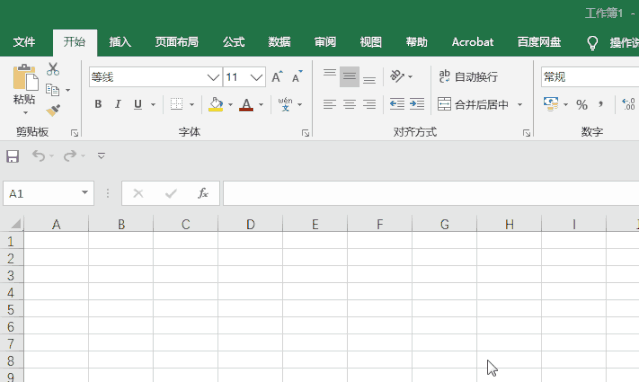Open the 等线 font name dropdown

click(213, 77)
